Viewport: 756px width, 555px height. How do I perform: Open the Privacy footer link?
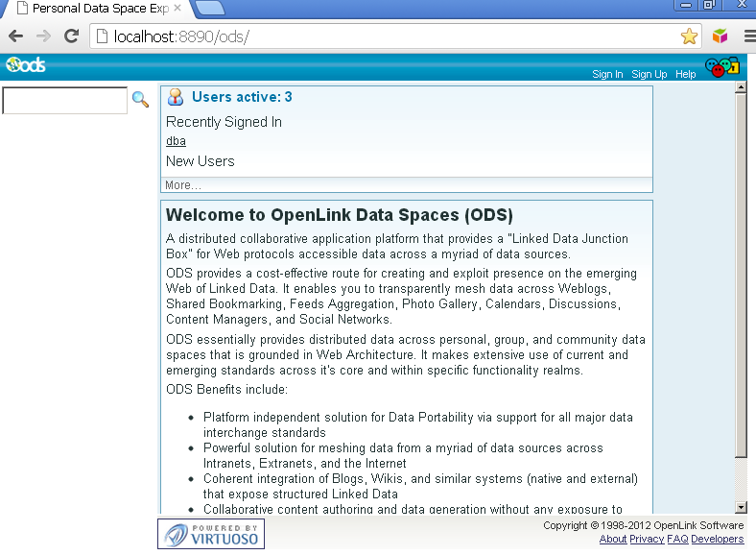click(647, 539)
